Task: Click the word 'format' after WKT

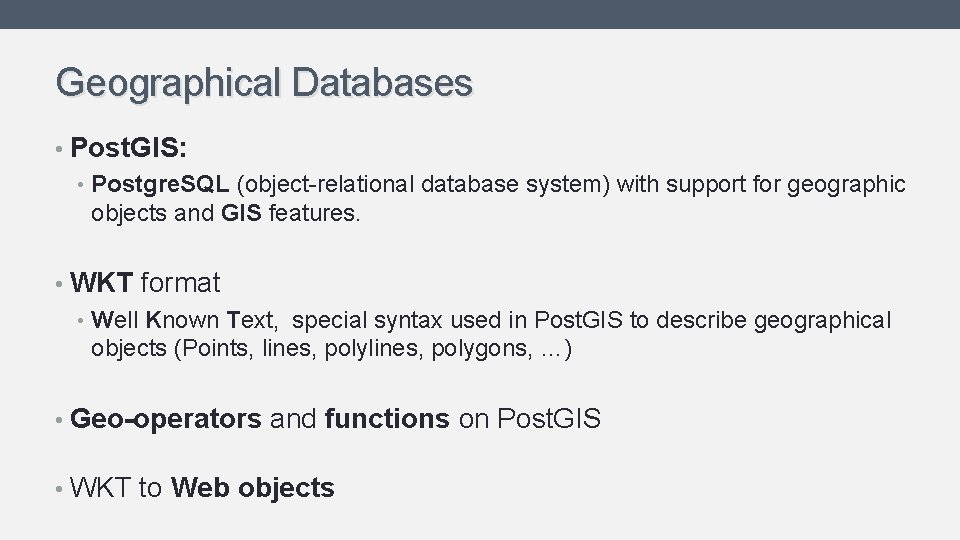Action: coord(180,283)
